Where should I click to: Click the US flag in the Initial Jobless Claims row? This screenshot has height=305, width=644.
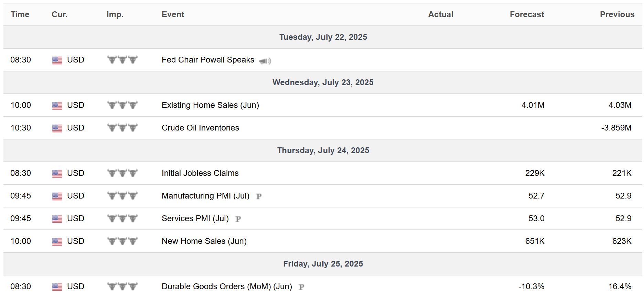(x=57, y=174)
